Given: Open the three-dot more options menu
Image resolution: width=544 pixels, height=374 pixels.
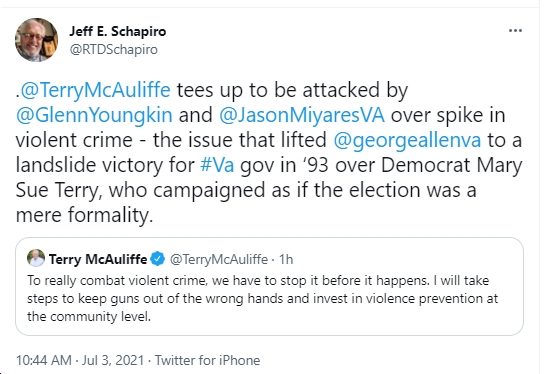Looking at the screenshot, I should tap(515, 31).
